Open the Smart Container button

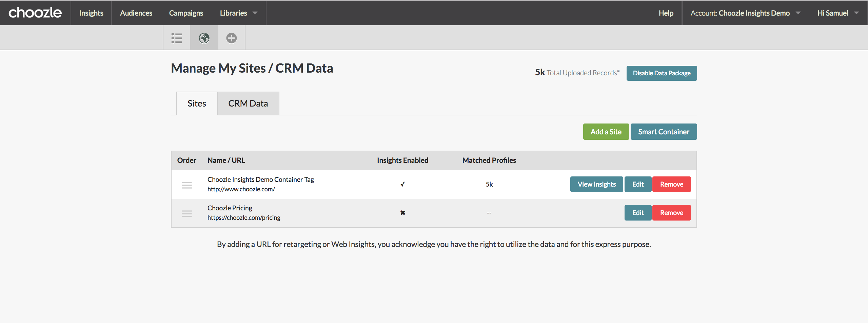pyautogui.click(x=664, y=132)
